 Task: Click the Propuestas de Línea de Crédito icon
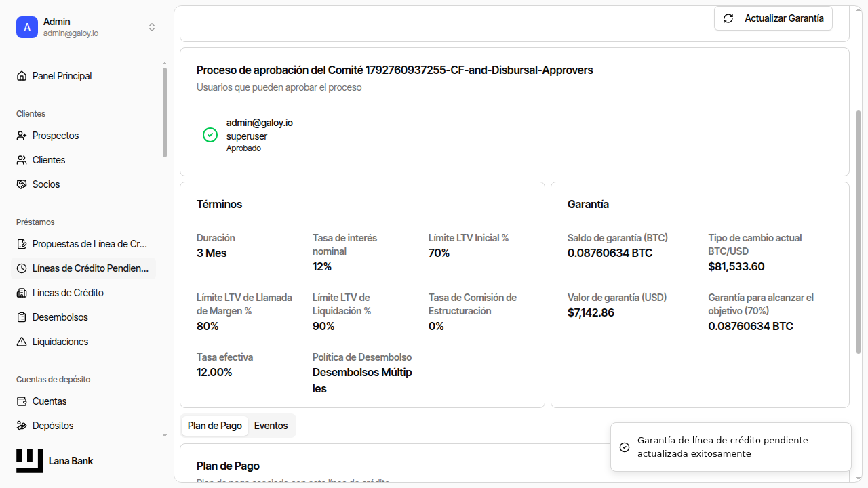point(22,244)
